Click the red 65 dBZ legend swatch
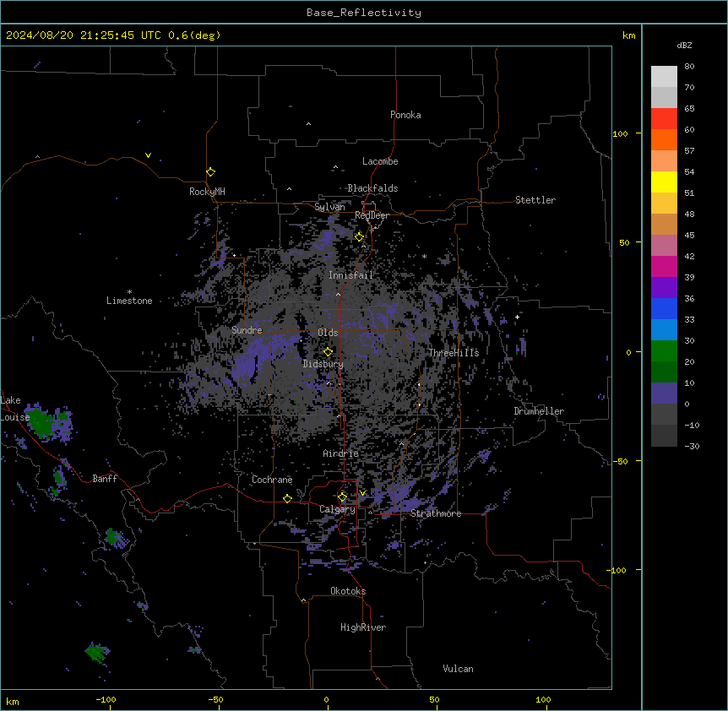Screen dimensions: 728x711 point(664,119)
